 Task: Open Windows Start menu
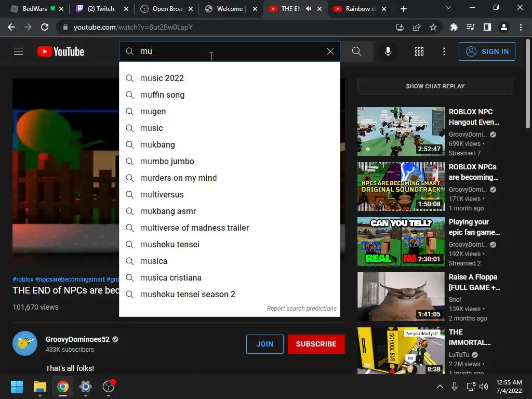point(17,387)
